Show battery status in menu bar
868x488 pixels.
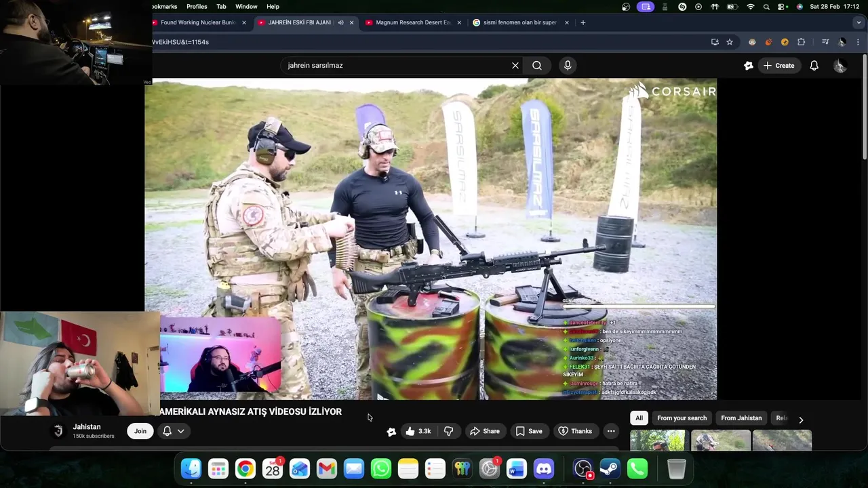coord(732,7)
